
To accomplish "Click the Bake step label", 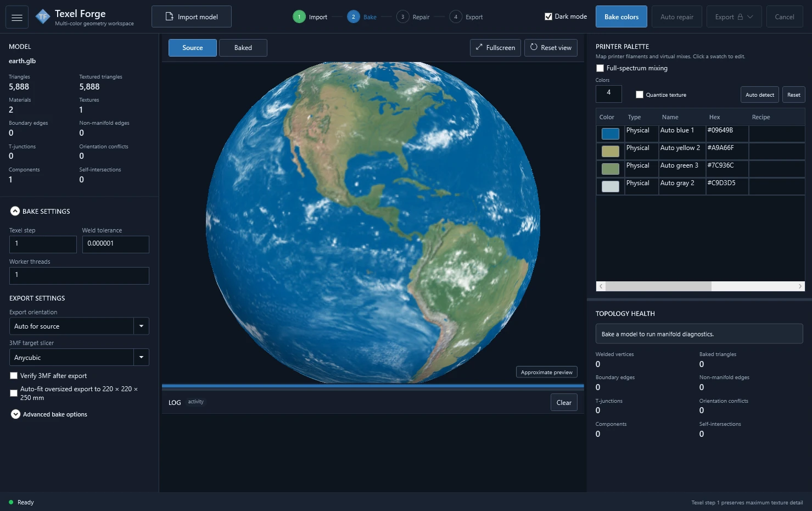I will [x=370, y=17].
